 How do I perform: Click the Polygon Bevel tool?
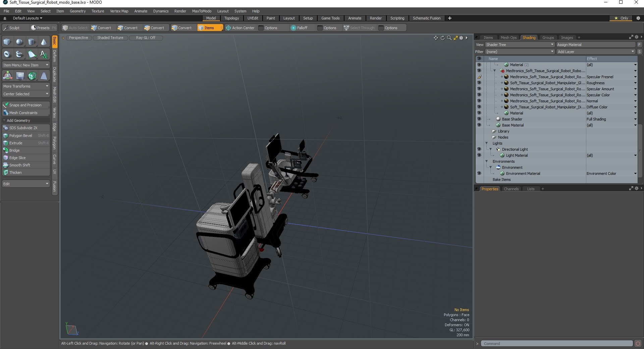21,136
